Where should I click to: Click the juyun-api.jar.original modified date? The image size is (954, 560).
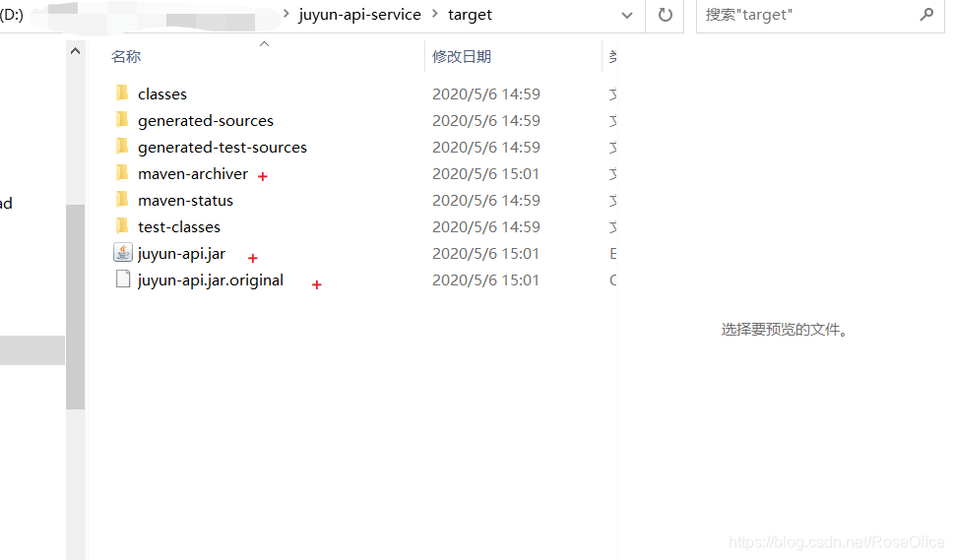point(486,280)
